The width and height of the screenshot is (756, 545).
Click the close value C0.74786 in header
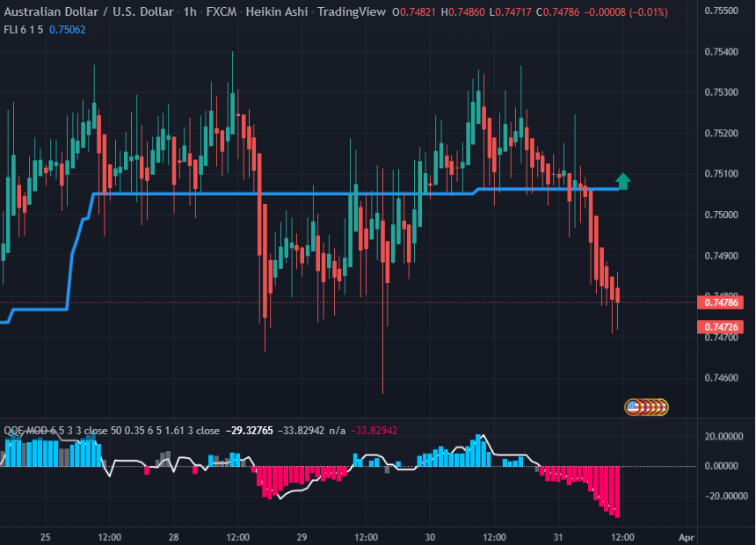click(x=558, y=12)
